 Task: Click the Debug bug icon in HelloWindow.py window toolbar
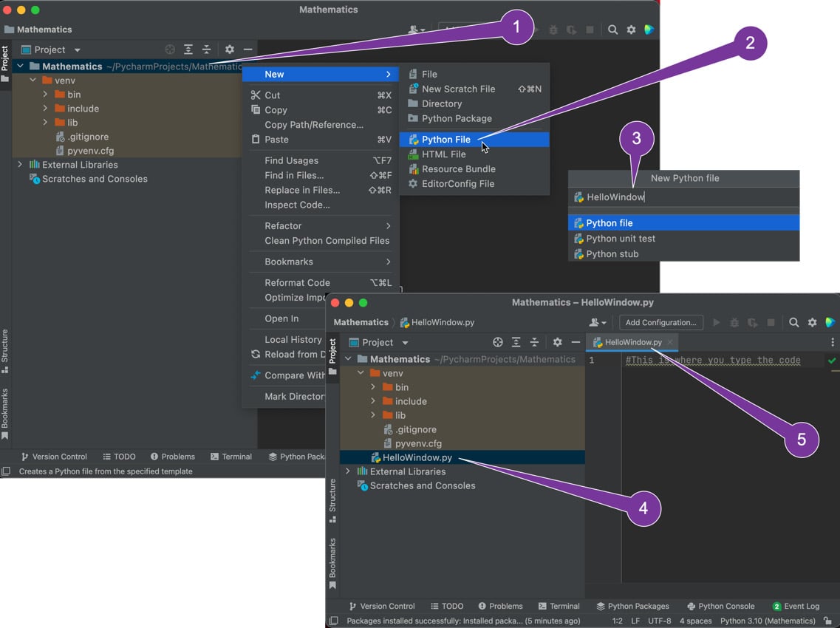734,322
